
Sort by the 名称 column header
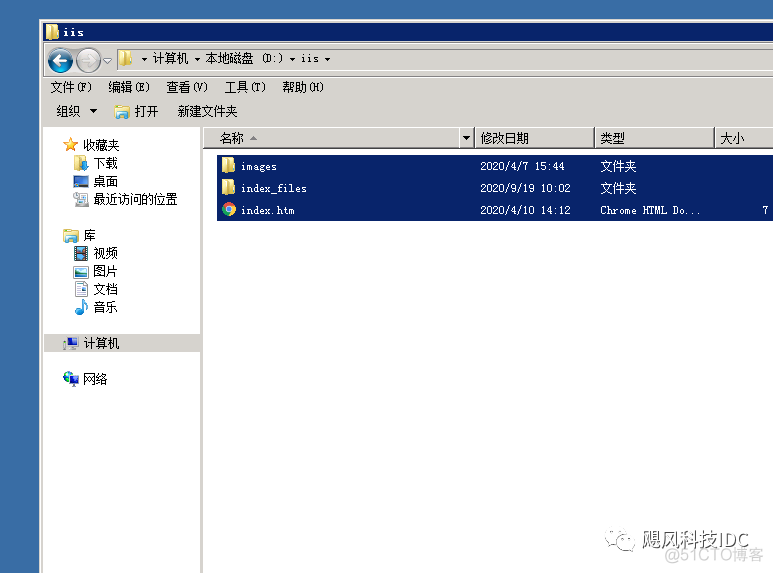tap(331, 138)
